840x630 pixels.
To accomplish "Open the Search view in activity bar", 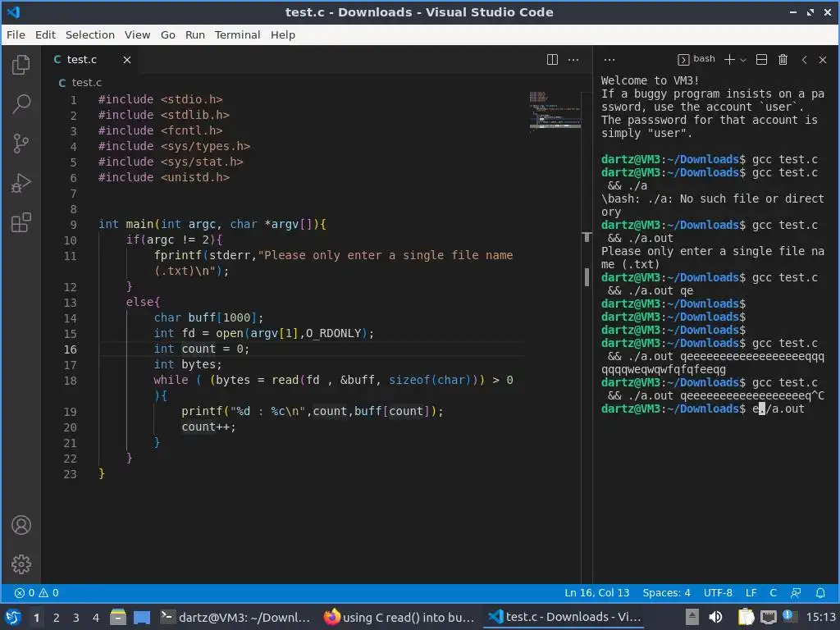I will 21,104.
